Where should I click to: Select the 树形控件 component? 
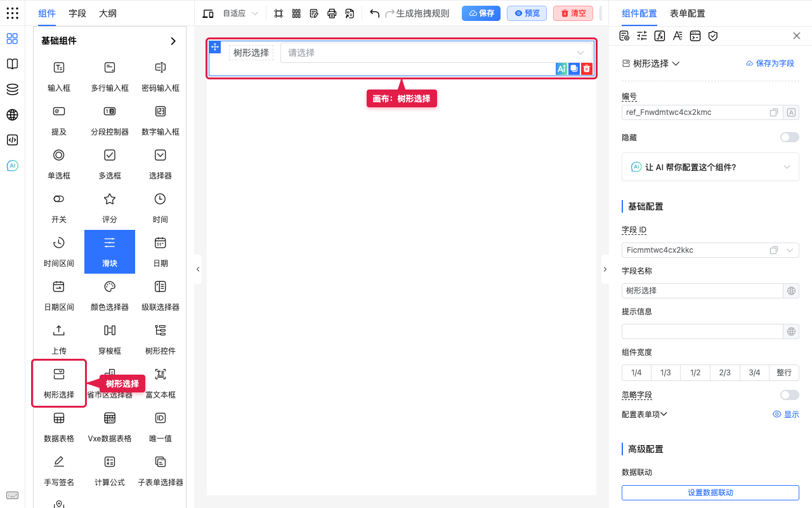(x=160, y=339)
